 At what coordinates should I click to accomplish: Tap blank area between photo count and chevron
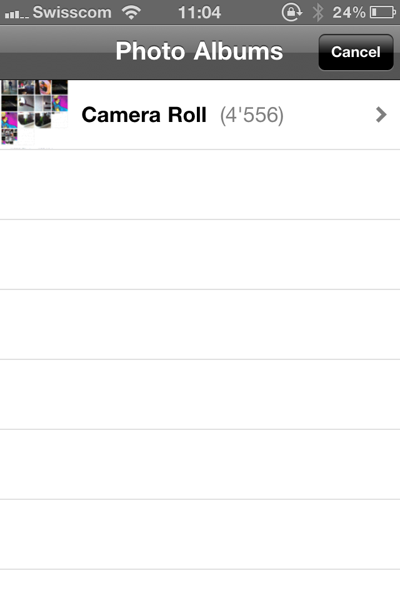pyautogui.click(x=329, y=115)
